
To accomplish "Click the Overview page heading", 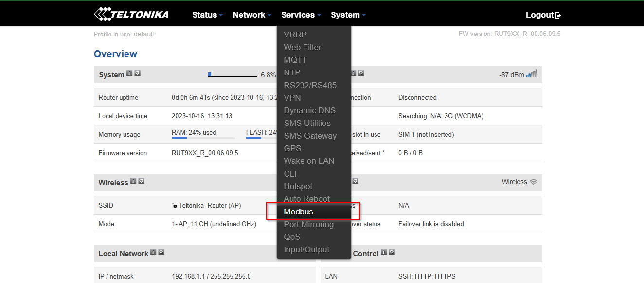I will click(115, 53).
